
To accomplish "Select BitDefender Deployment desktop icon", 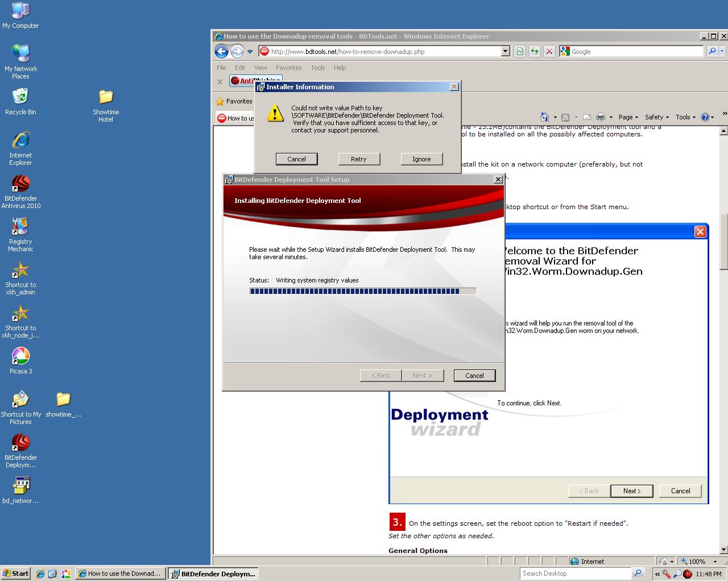I will [x=20, y=450].
